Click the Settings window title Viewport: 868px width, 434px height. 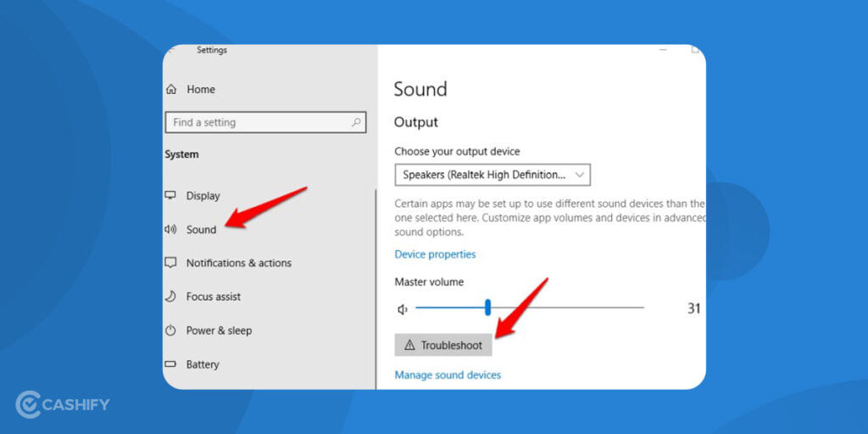(x=212, y=50)
